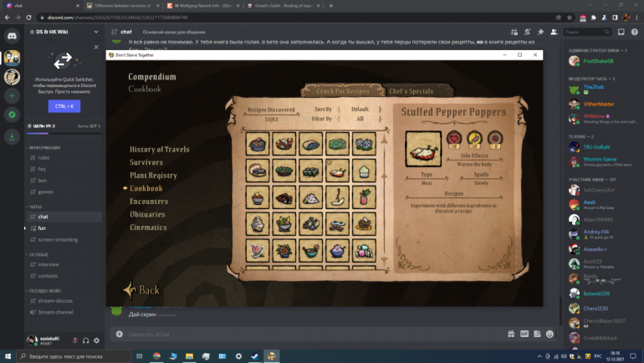Select Plant Registry in Compendium menu

154,176
